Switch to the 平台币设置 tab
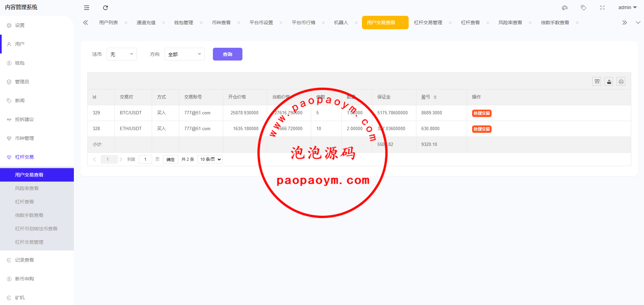Image resolution: width=644 pixels, height=305 pixels. (261, 23)
